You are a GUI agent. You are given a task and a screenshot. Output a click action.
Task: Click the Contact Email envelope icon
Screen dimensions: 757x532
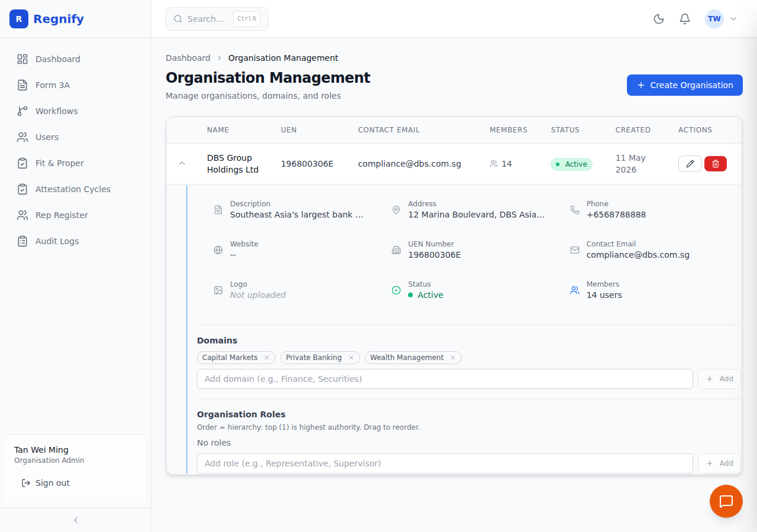coord(575,250)
